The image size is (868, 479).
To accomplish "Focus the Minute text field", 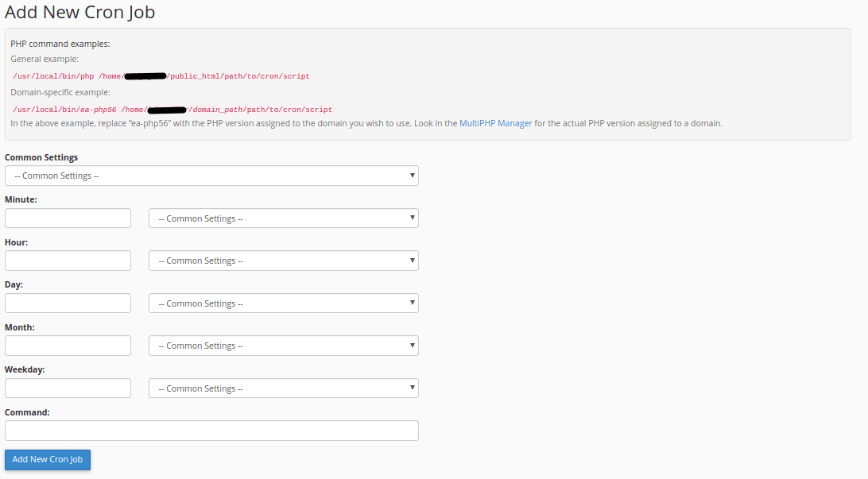I will tap(68, 218).
